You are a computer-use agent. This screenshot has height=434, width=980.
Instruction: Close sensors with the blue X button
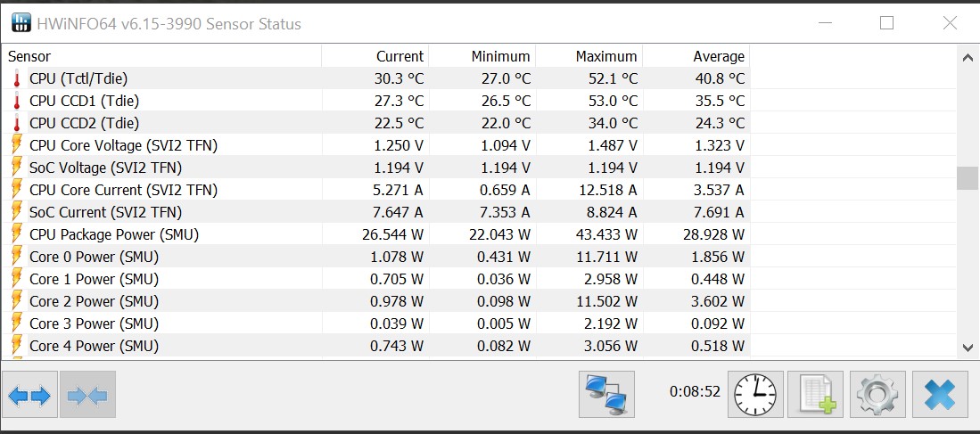(940, 395)
